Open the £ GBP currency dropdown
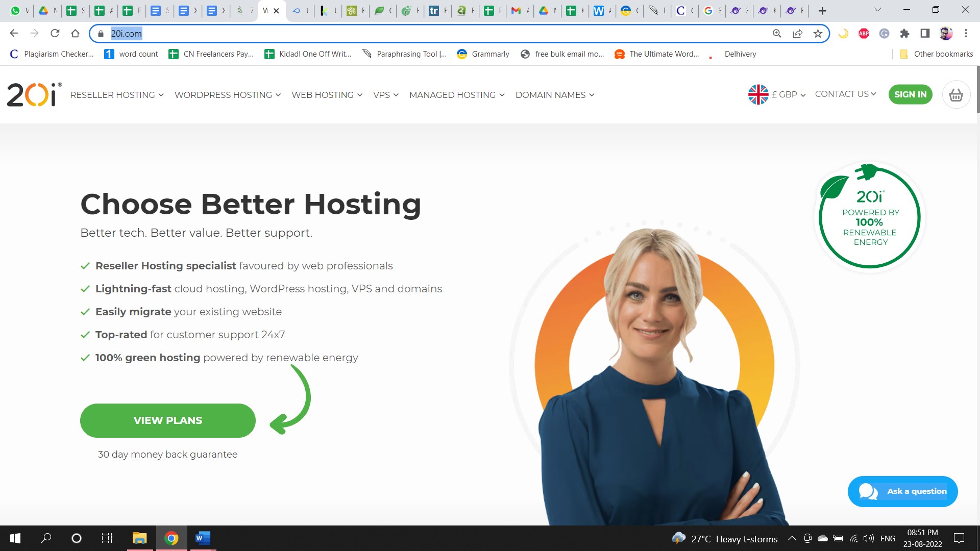The height and width of the screenshot is (551, 980). point(783,94)
